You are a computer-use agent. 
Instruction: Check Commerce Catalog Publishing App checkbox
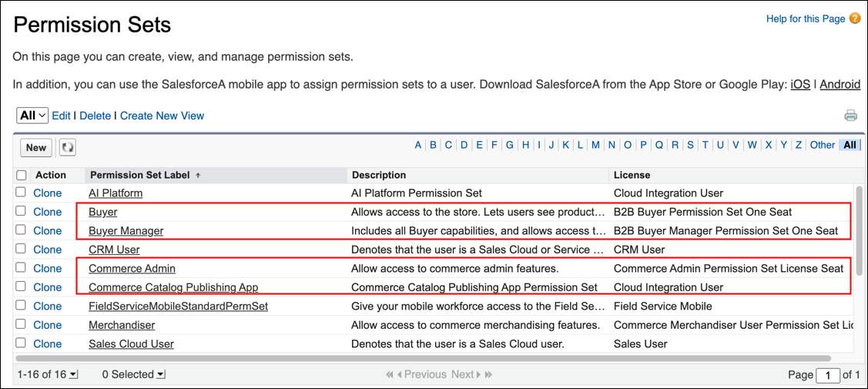pyautogui.click(x=21, y=287)
